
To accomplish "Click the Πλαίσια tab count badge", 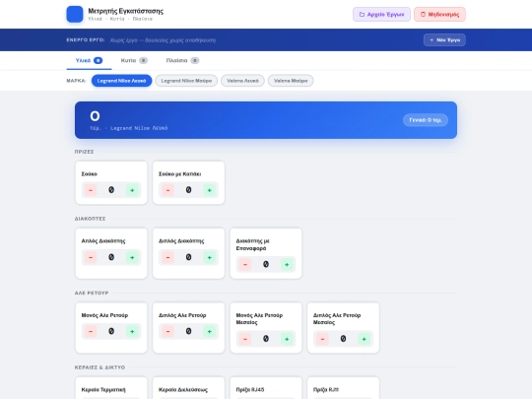I will click(x=195, y=60).
